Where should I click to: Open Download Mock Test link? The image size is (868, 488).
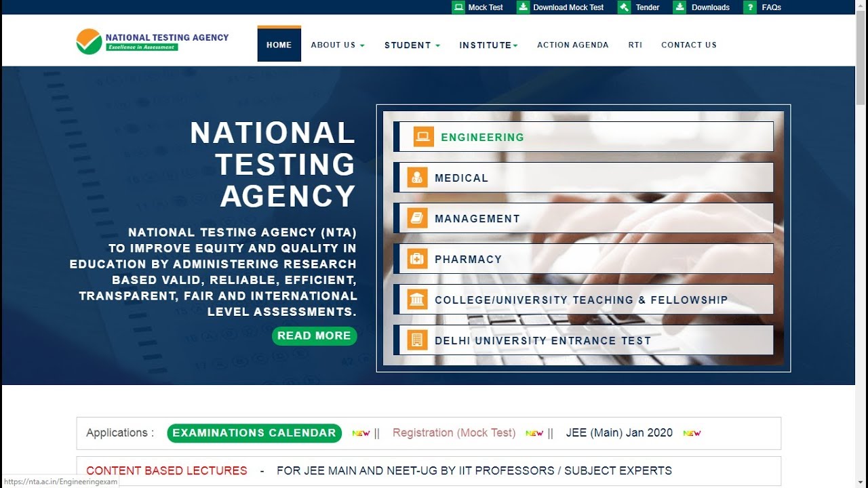tap(568, 7)
